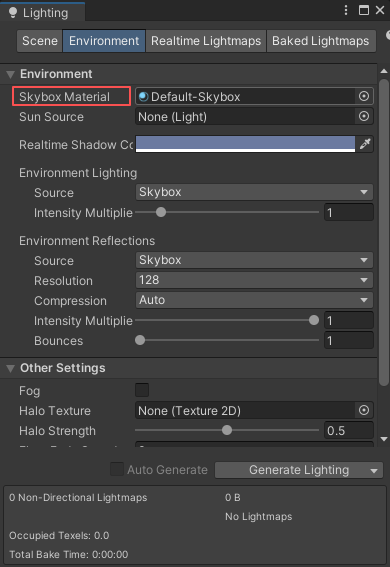Screen dimensions: 390x567
Task: Click the Lighting window title tab
Action: pos(43,13)
